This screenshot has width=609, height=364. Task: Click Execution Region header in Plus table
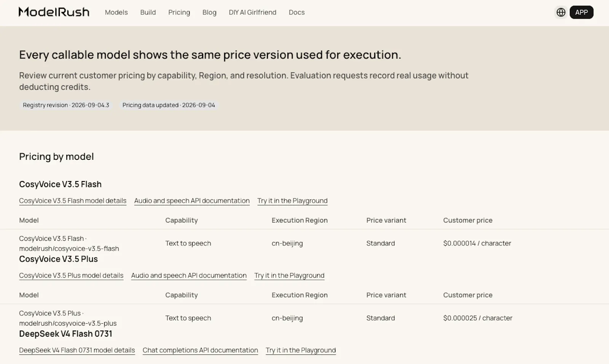300,295
